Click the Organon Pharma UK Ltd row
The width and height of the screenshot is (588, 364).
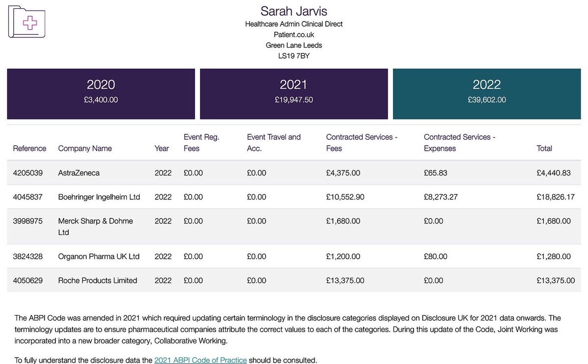(x=294, y=256)
